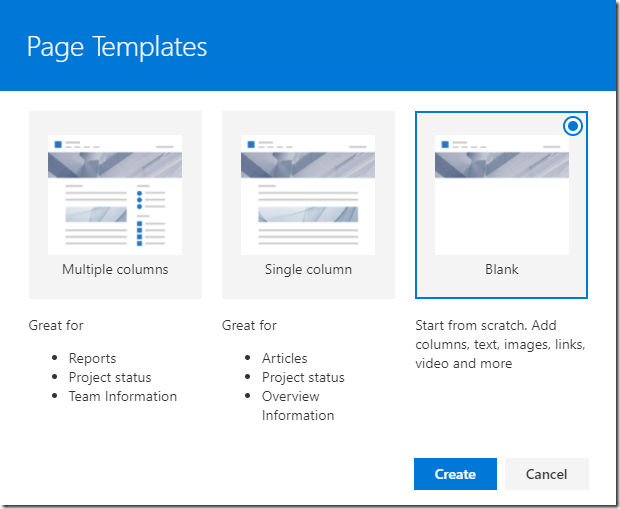Image resolution: width=620 pixels, height=509 pixels.
Task: Click the "Reports" list item
Action: click(x=92, y=358)
